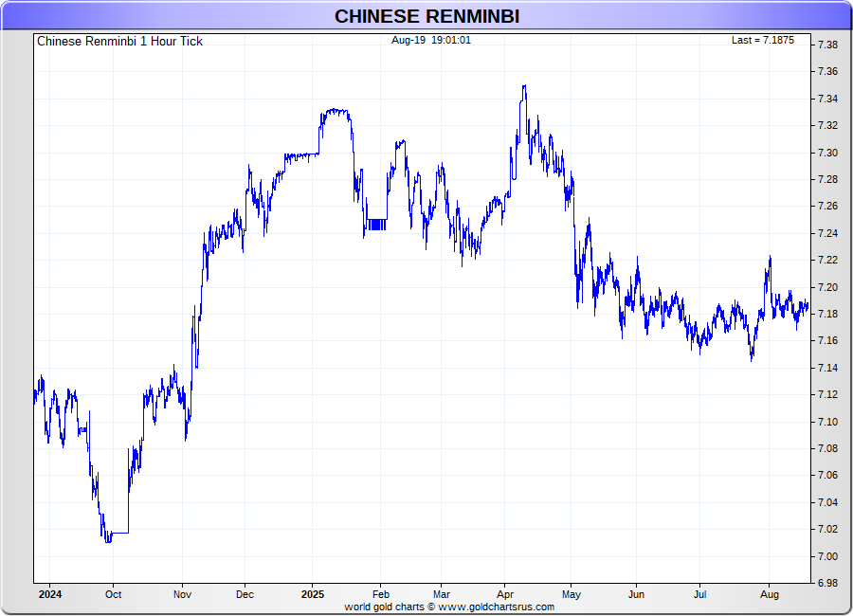Click the 6.98 y-axis value
Viewport: 853px width, 616px height.
828,583
